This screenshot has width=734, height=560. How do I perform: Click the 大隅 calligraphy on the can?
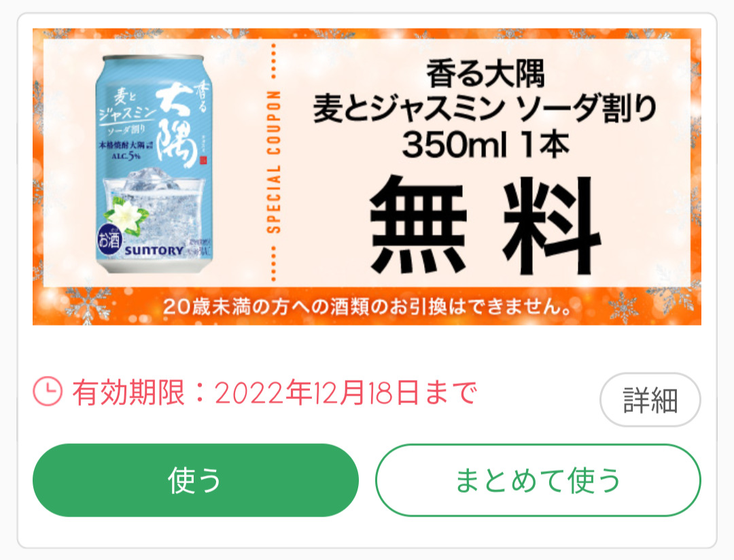click(176, 126)
